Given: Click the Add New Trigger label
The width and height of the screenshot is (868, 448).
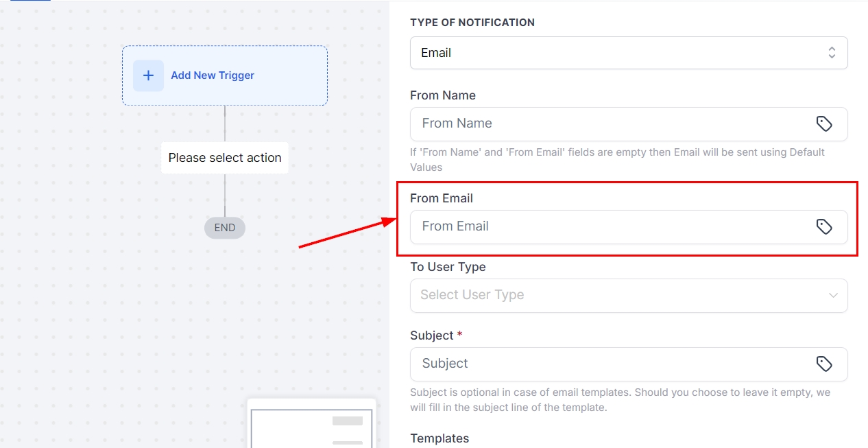Looking at the screenshot, I should (213, 75).
